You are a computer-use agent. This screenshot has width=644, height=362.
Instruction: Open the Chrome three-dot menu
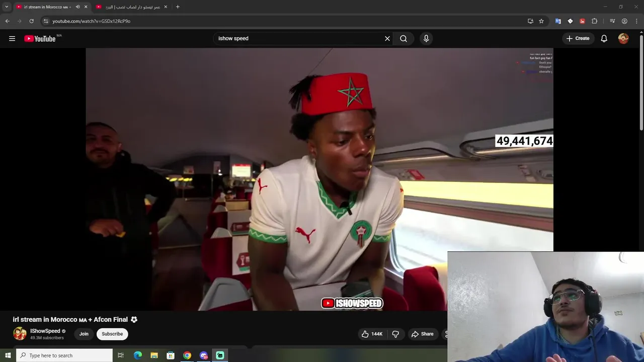point(636,21)
